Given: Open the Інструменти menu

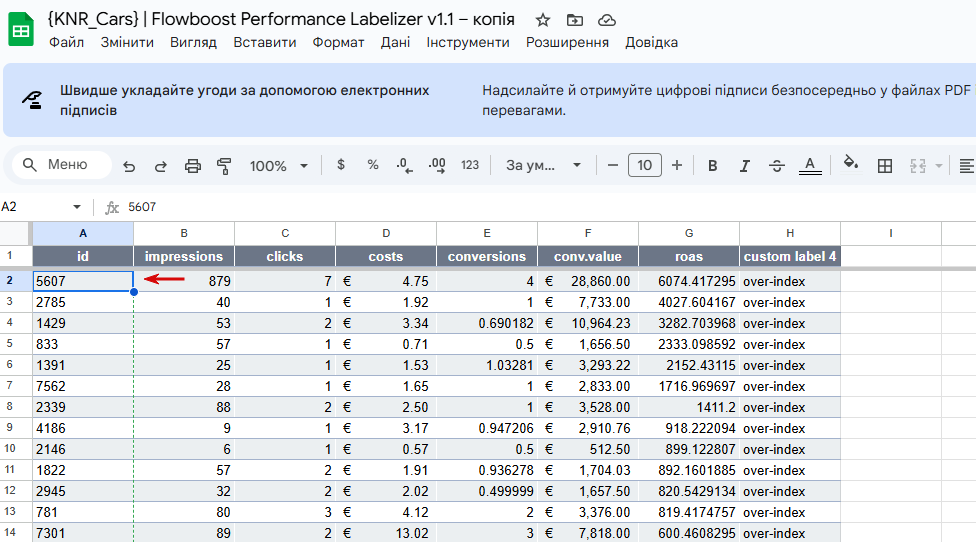Looking at the screenshot, I should click(467, 42).
